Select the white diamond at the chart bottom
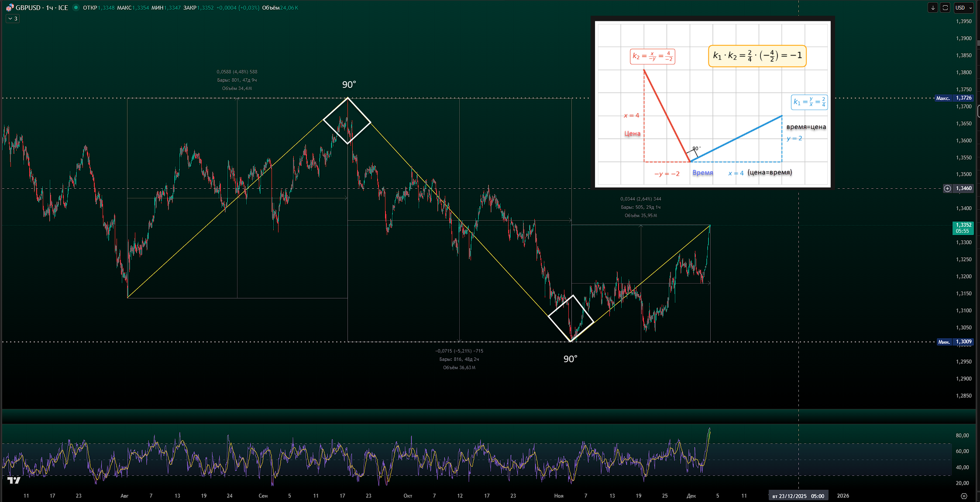This screenshot has width=980, height=502. pos(571,318)
